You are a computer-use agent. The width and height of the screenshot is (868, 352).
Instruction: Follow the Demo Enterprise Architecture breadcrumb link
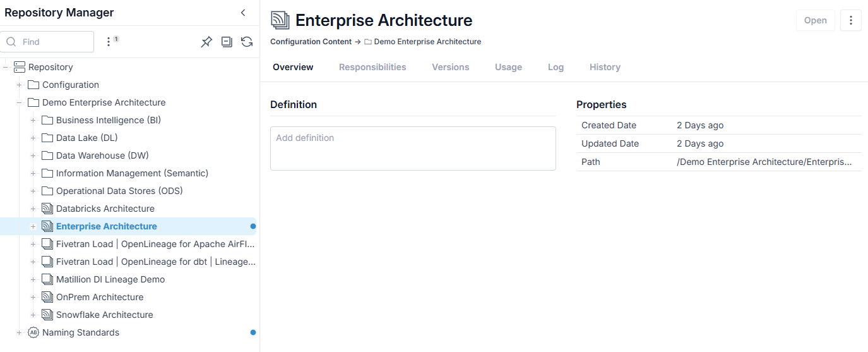coord(427,42)
